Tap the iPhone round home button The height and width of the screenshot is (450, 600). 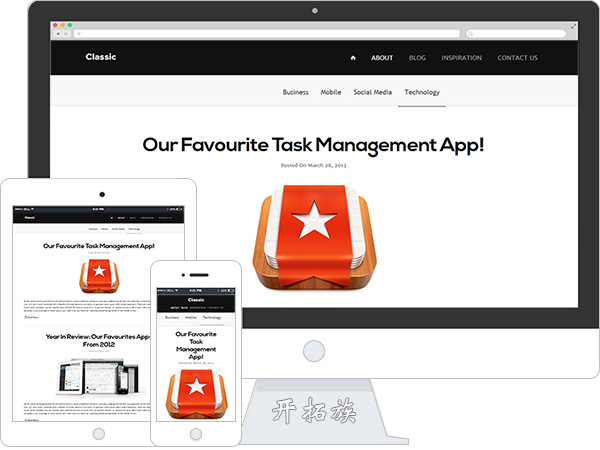196,434
